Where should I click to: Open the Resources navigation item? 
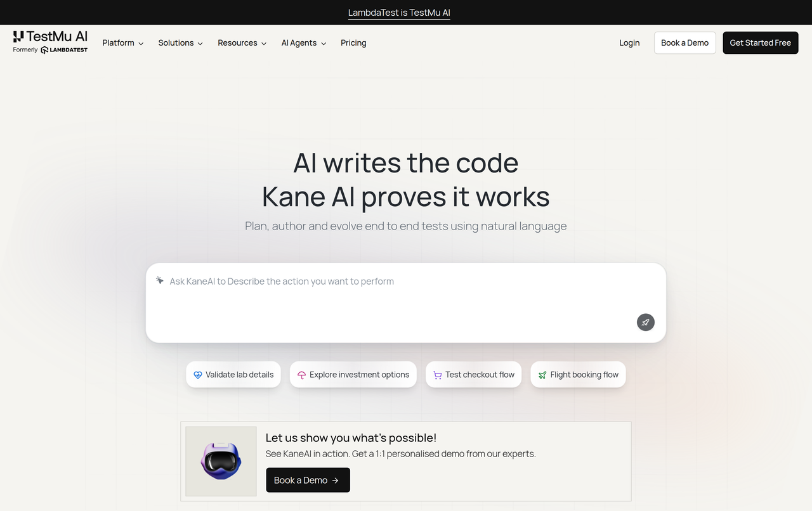coord(242,43)
